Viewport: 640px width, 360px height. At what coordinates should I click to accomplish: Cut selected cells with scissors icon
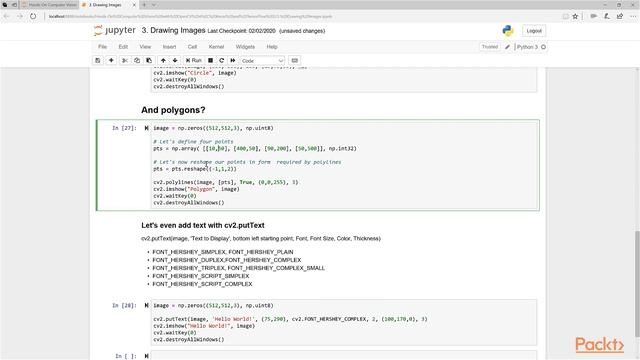(125, 60)
